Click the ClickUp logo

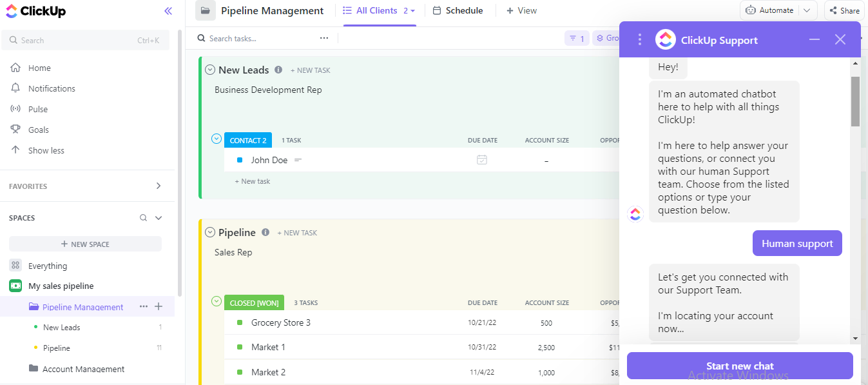tap(35, 11)
